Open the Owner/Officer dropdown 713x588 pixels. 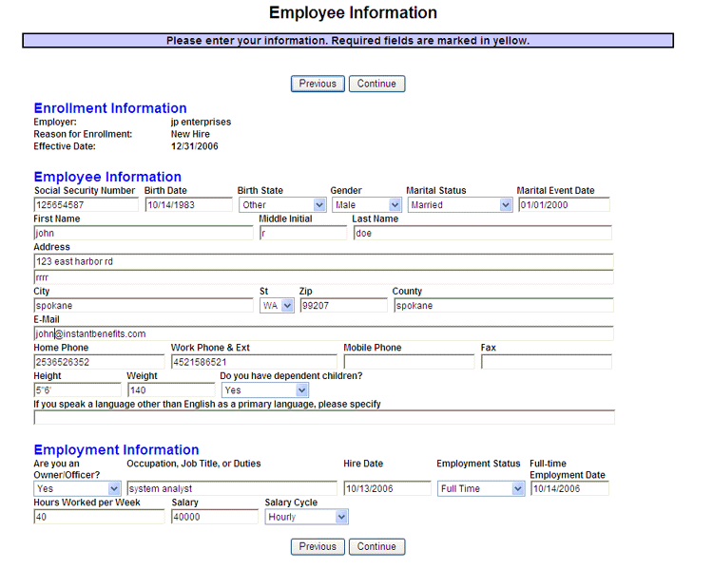(x=77, y=488)
